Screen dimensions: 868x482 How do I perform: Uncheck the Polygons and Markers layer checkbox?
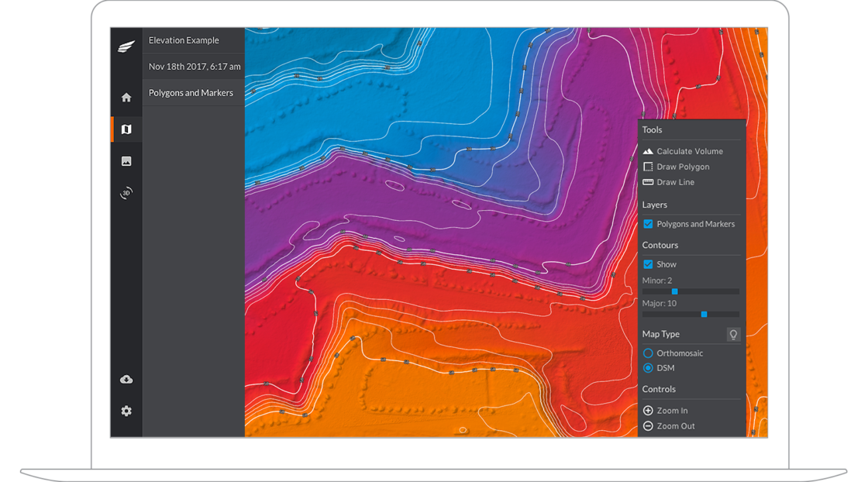point(649,225)
